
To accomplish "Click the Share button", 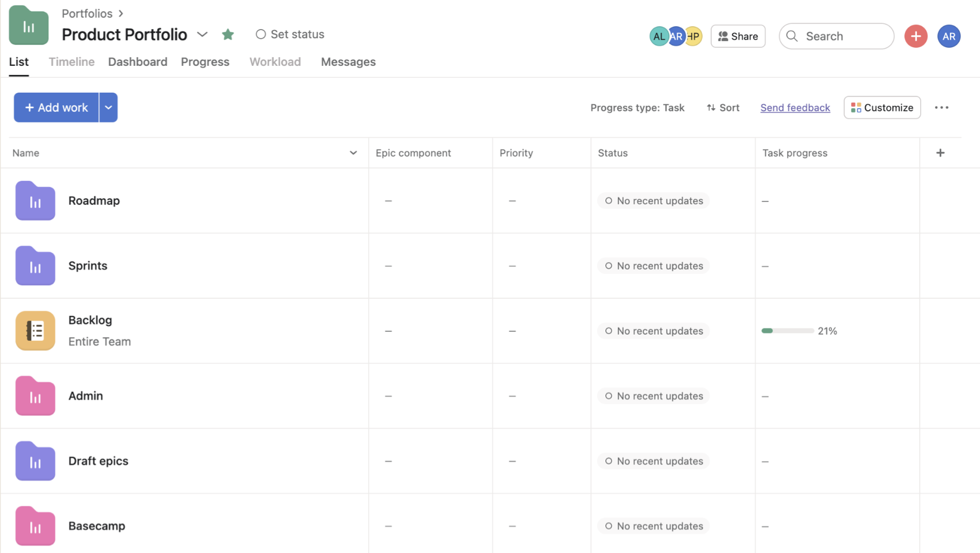I will [738, 36].
